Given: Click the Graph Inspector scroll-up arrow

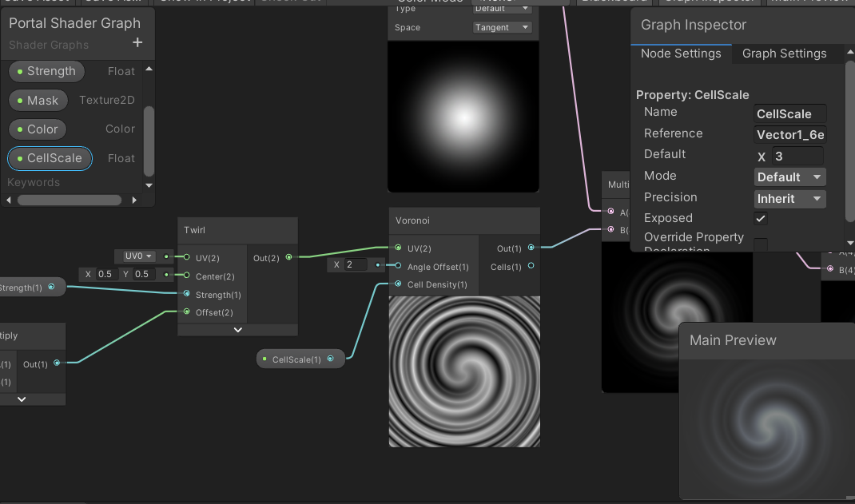Looking at the screenshot, I should point(849,52).
